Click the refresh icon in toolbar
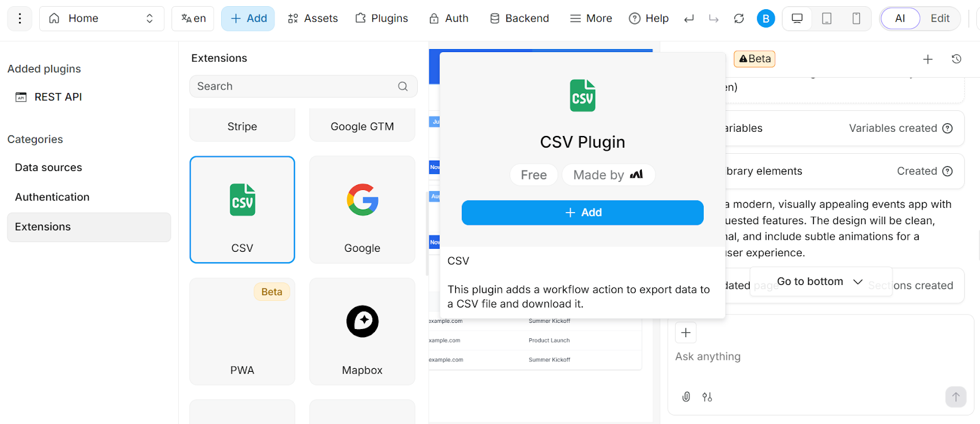 [739, 18]
